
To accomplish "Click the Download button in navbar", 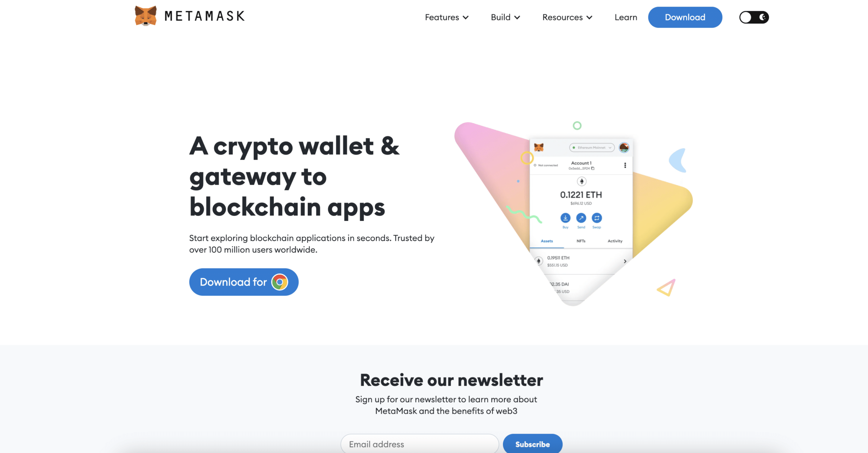I will pyautogui.click(x=685, y=17).
